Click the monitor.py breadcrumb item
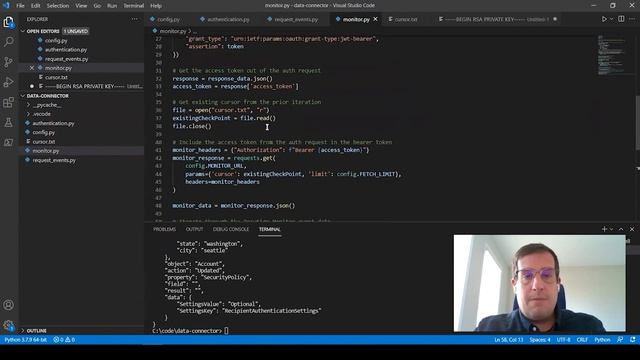The image size is (640, 360). pyautogui.click(x=173, y=31)
